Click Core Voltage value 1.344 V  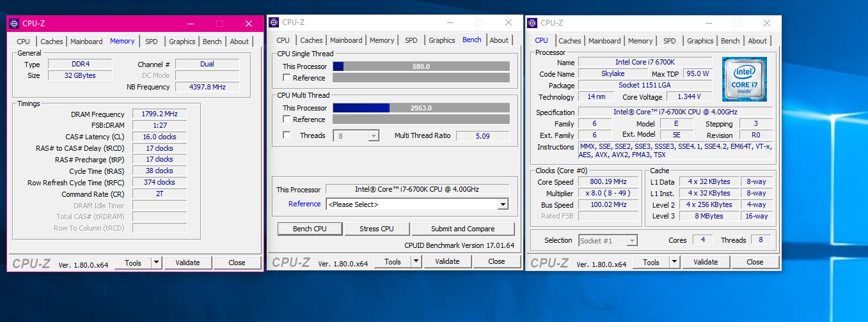coord(689,96)
